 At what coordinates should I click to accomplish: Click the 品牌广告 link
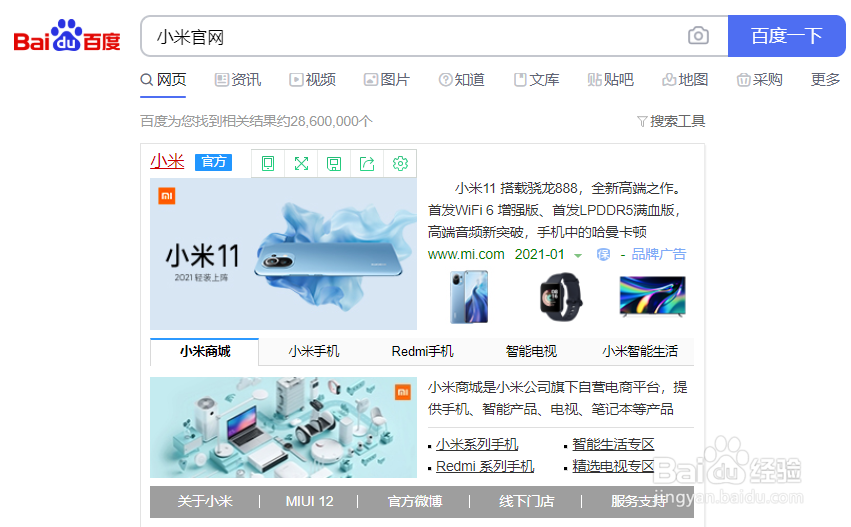[658, 255]
